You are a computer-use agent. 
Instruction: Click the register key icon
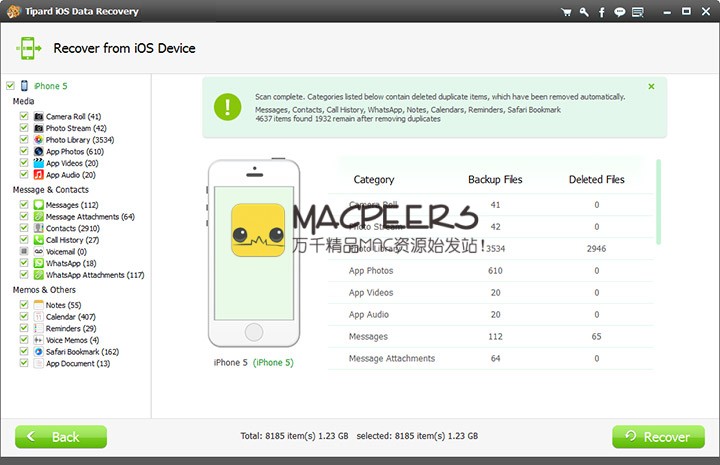click(584, 12)
